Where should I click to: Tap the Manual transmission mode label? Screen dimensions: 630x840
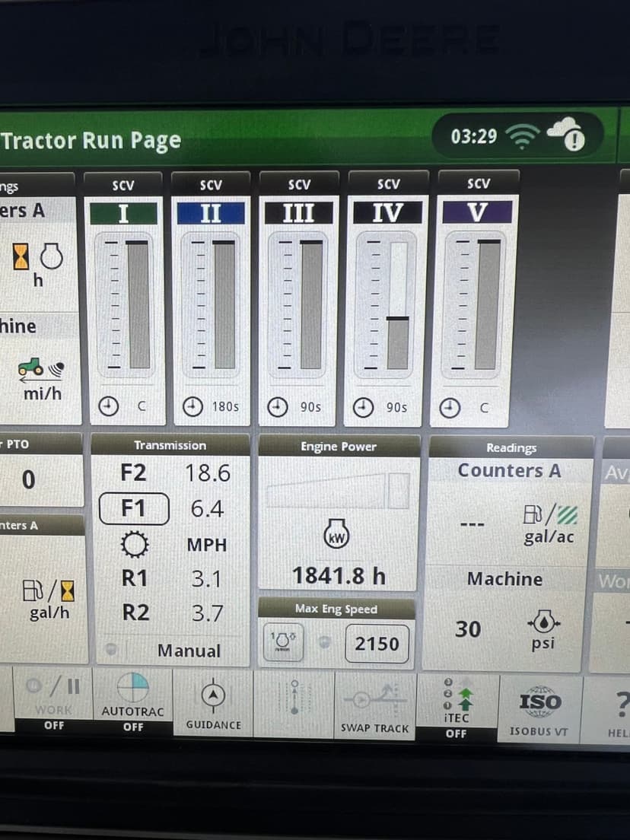189,651
